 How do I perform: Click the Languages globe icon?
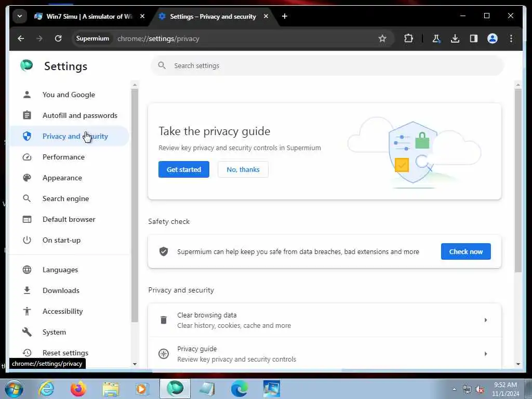27,270
